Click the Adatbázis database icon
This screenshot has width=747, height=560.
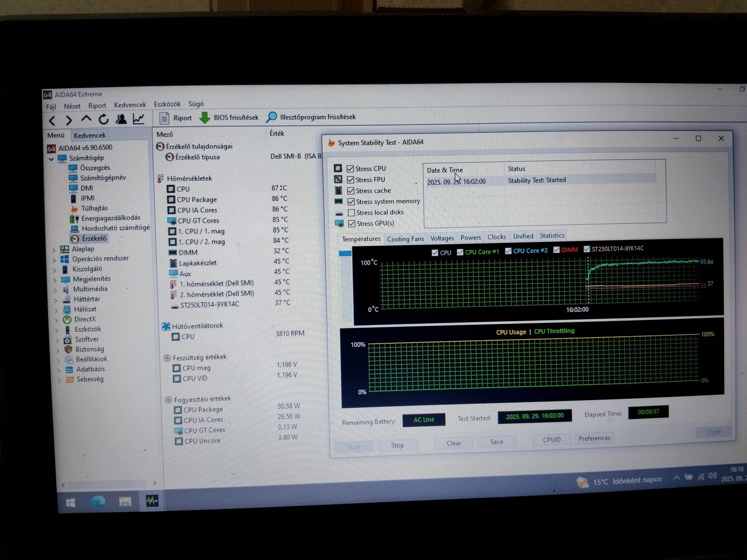(69, 369)
